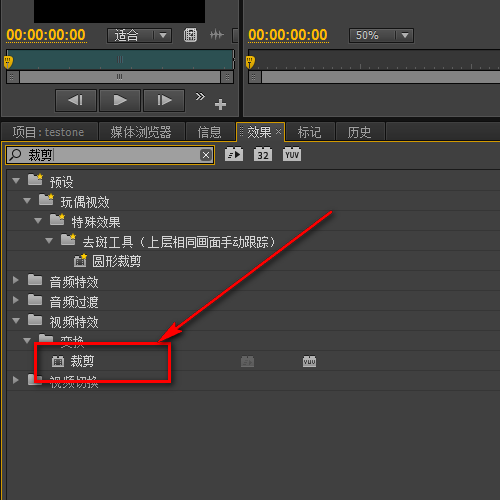
Task: Expand the 音频过渡 folder
Action: [15, 300]
